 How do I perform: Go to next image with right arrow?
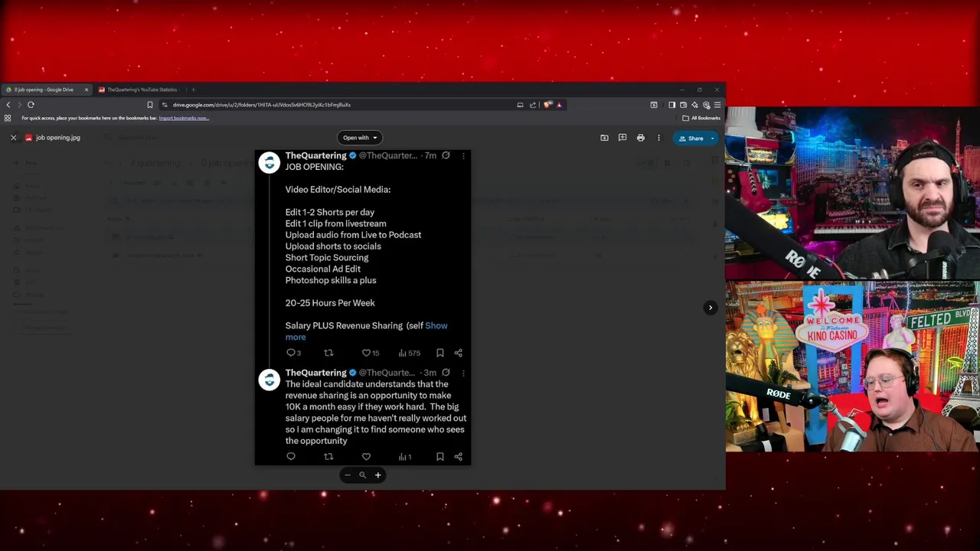point(710,308)
